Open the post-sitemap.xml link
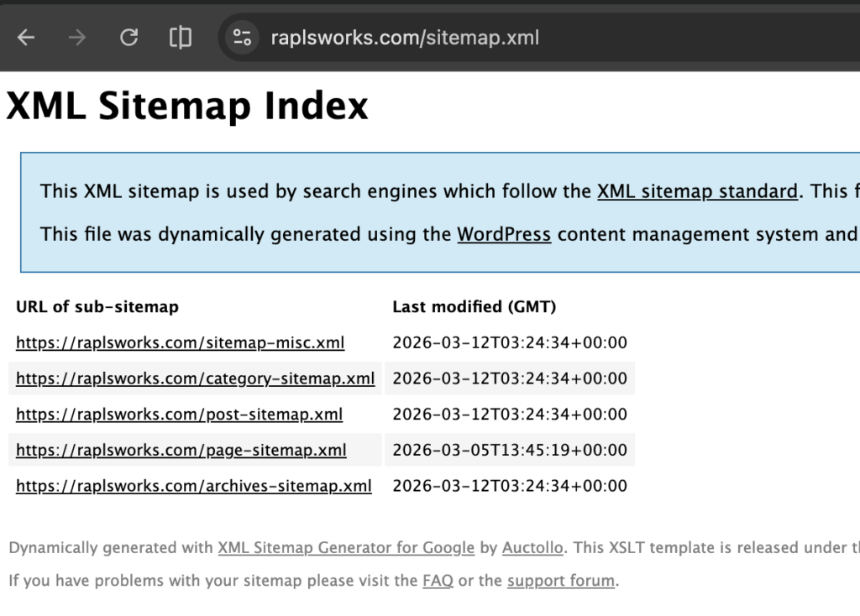 179,415
